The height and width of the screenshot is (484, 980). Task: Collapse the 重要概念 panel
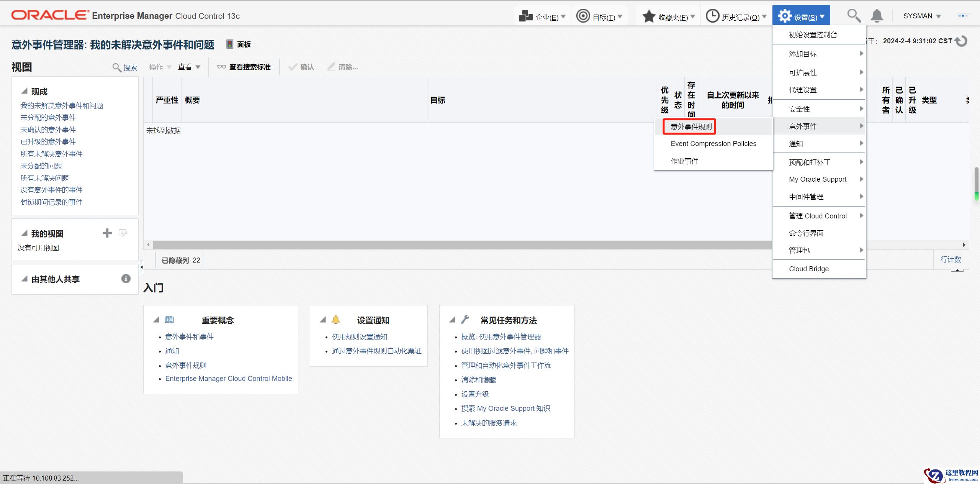(x=156, y=320)
